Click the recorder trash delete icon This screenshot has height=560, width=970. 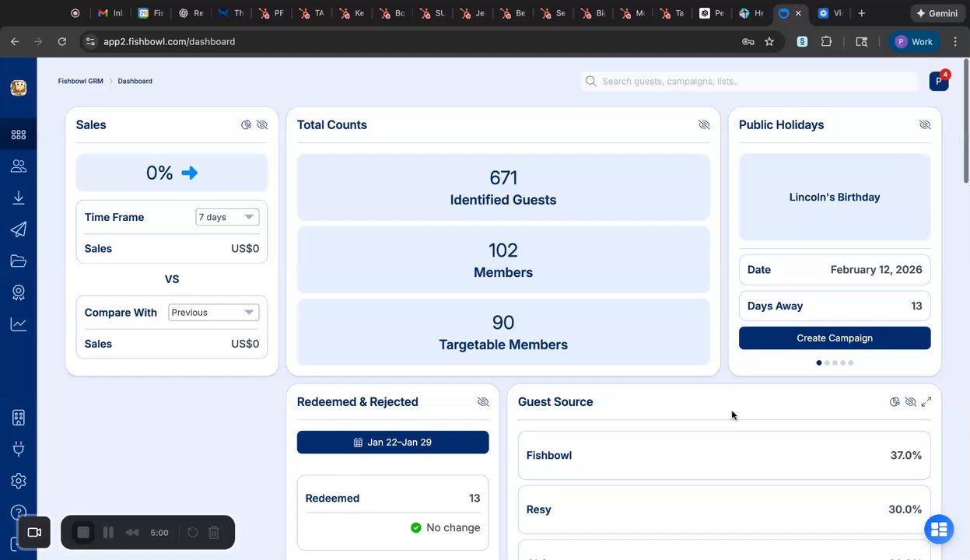[x=214, y=533]
